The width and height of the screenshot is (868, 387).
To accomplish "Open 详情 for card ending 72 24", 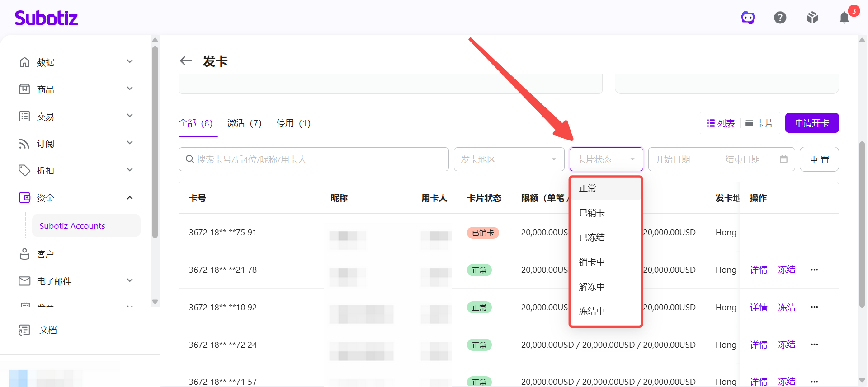I will (759, 345).
